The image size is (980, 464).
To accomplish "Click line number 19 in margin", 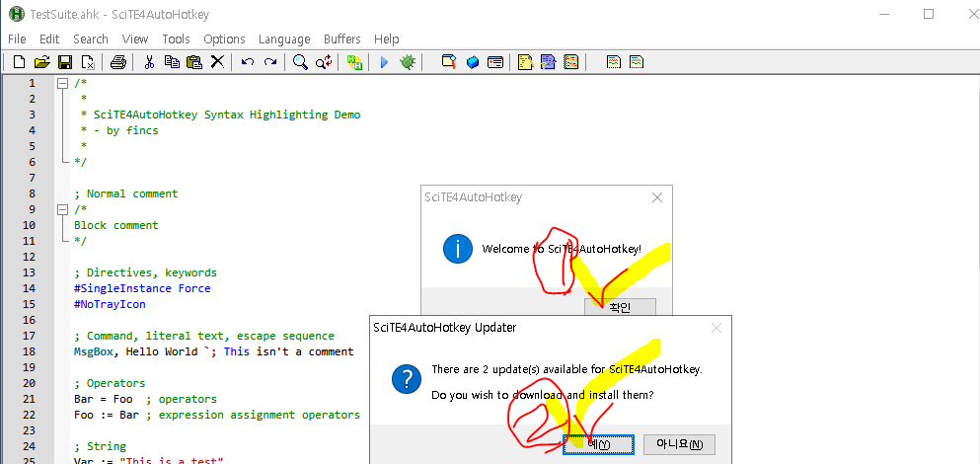I will point(30,367).
